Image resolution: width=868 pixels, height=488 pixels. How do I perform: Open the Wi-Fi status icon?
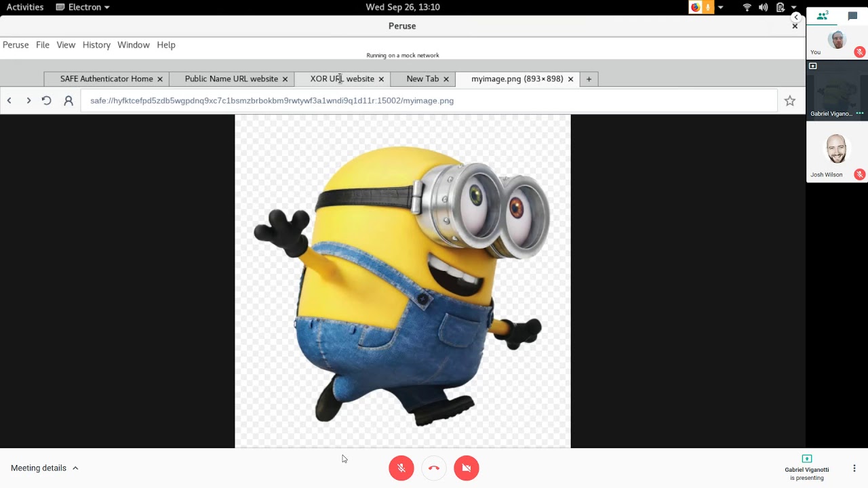click(x=747, y=7)
